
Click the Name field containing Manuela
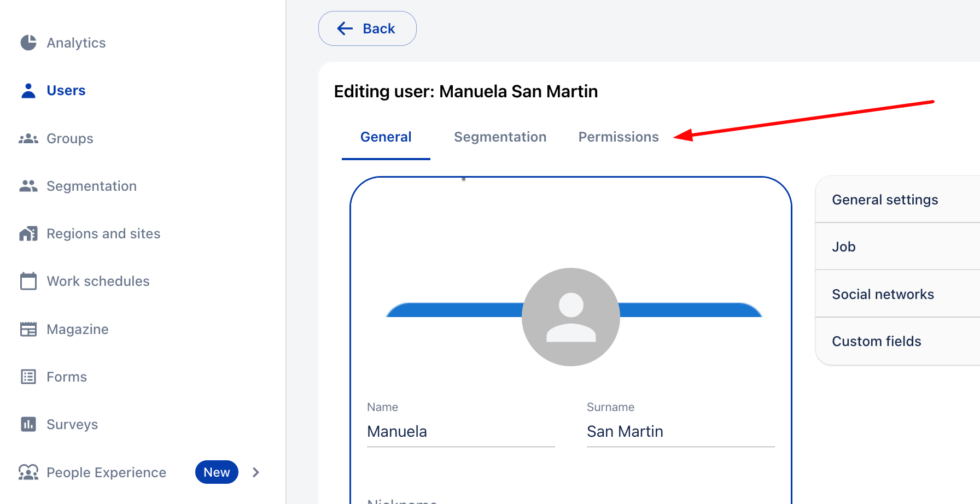460,432
